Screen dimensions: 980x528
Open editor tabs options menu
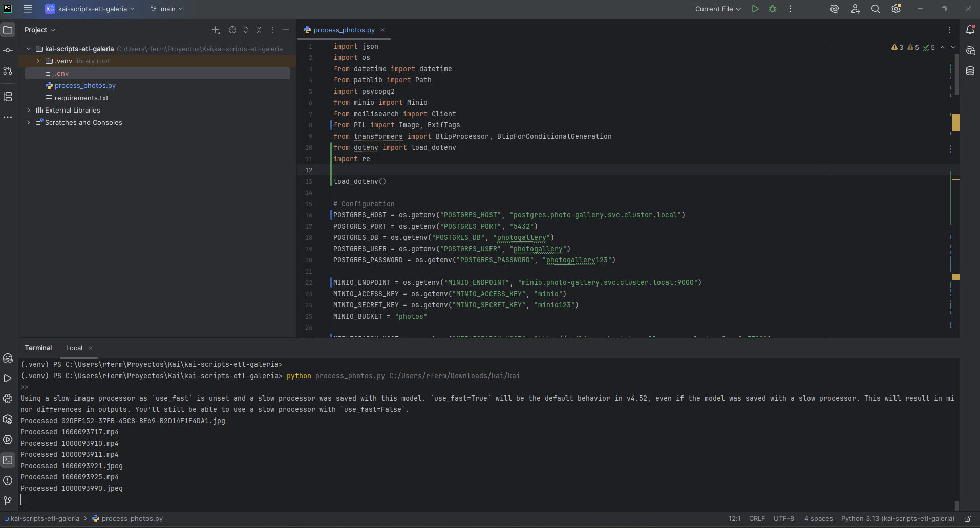[x=950, y=30]
